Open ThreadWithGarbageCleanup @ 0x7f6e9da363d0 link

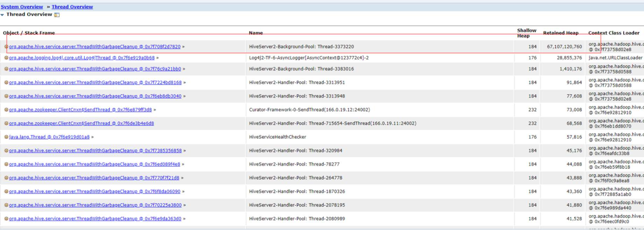tap(95, 219)
